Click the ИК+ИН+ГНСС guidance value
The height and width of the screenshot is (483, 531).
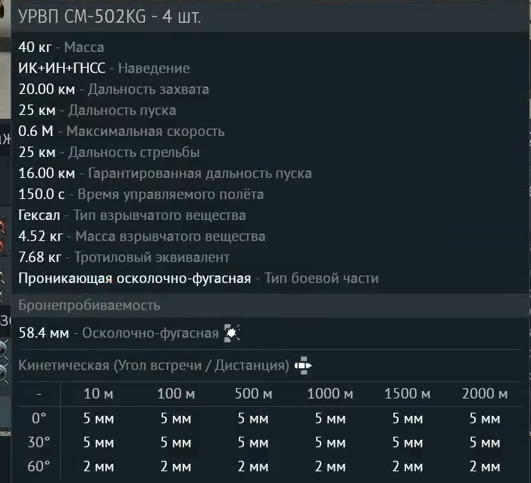click(62, 68)
